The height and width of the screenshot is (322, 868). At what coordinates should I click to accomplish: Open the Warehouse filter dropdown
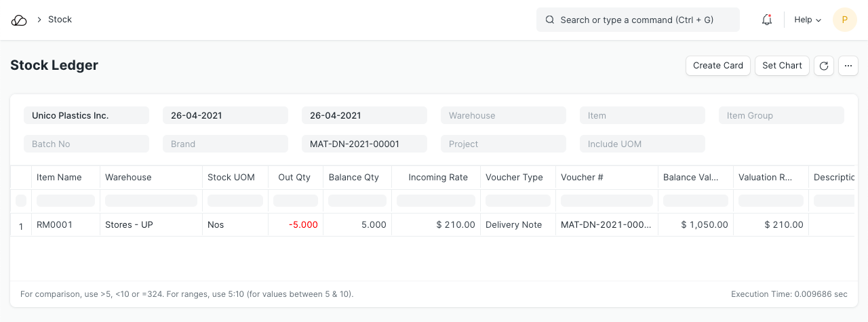(x=503, y=116)
